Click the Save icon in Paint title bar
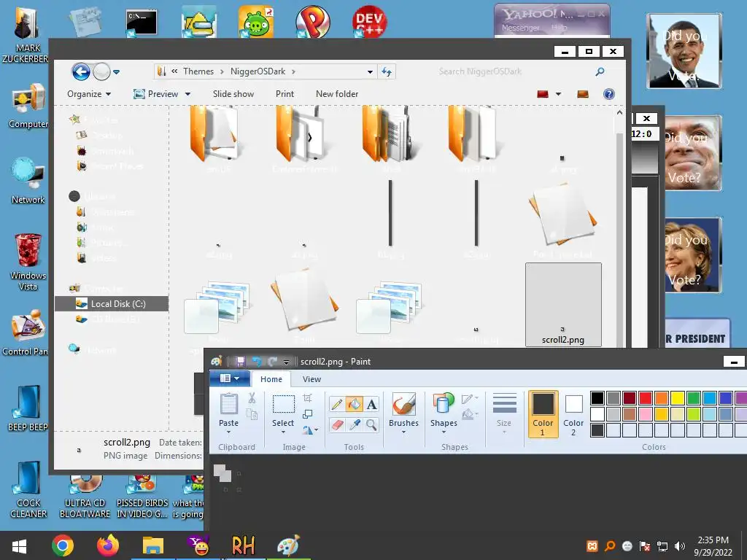The width and height of the screenshot is (747, 560). coord(240,362)
